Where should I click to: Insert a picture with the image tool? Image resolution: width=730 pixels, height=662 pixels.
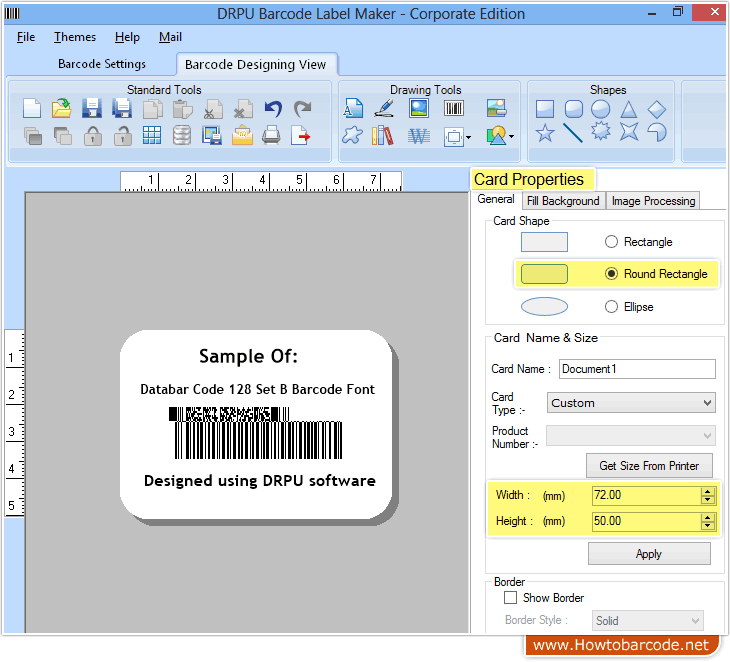coord(419,108)
